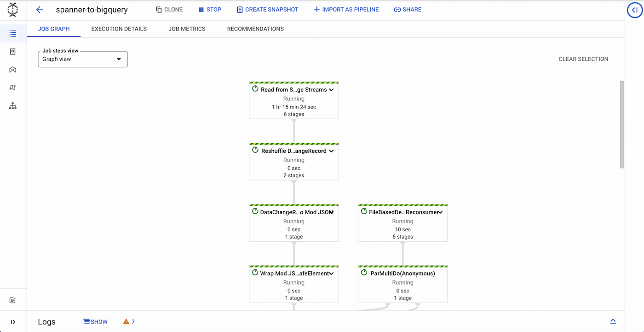
Task: Click the spanner-to-bigquery job title
Action: [x=92, y=10]
